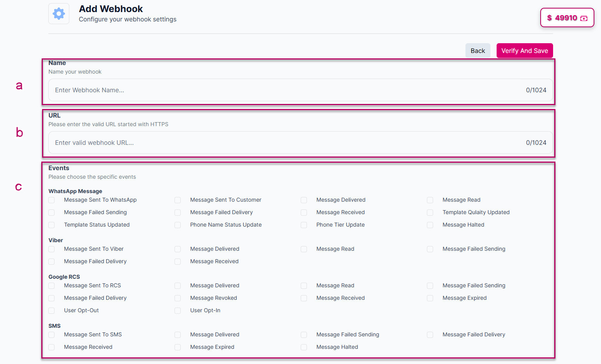
Task: Check WhatsApp Message Failed Delivery
Action: (178, 213)
